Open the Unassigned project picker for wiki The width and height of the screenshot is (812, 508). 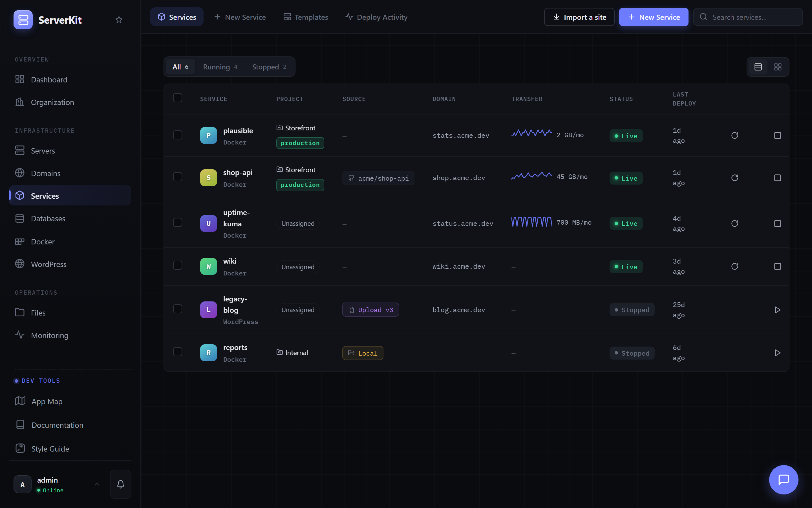(298, 267)
